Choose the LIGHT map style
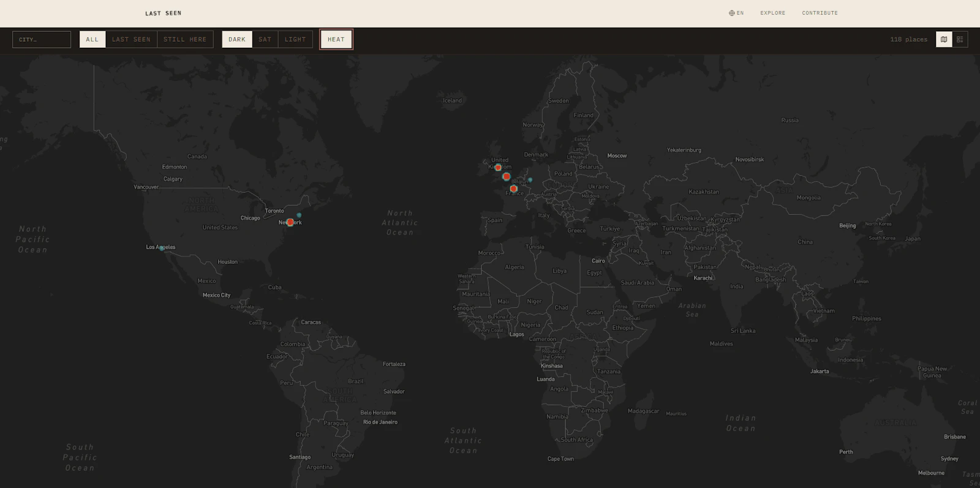This screenshot has width=980, height=488. [295, 39]
